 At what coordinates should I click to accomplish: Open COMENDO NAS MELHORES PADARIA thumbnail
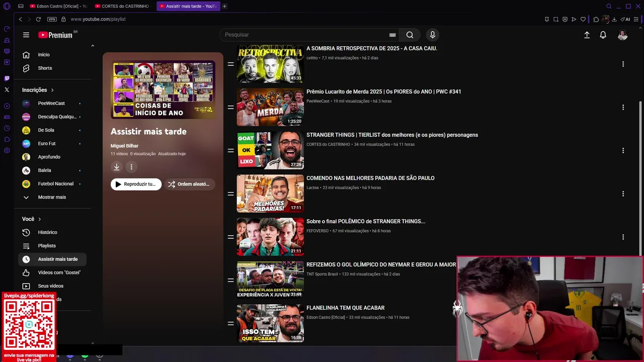pos(270,194)
